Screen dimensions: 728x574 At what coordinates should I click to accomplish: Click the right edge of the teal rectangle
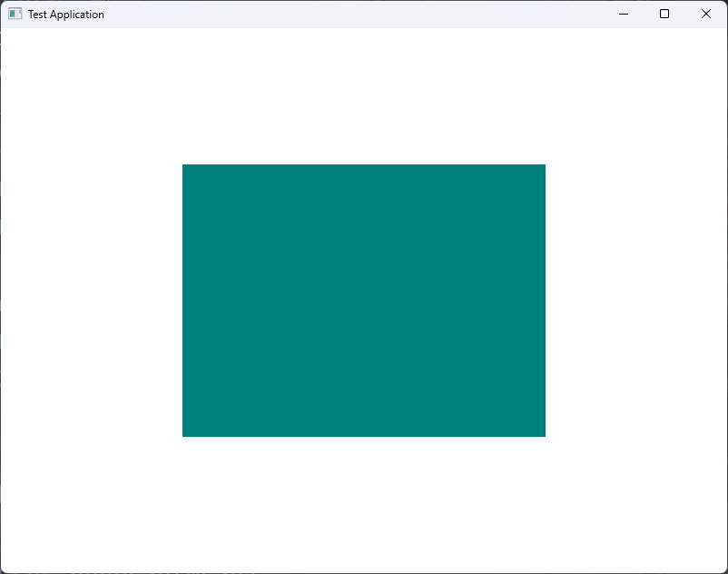[545, 301]
